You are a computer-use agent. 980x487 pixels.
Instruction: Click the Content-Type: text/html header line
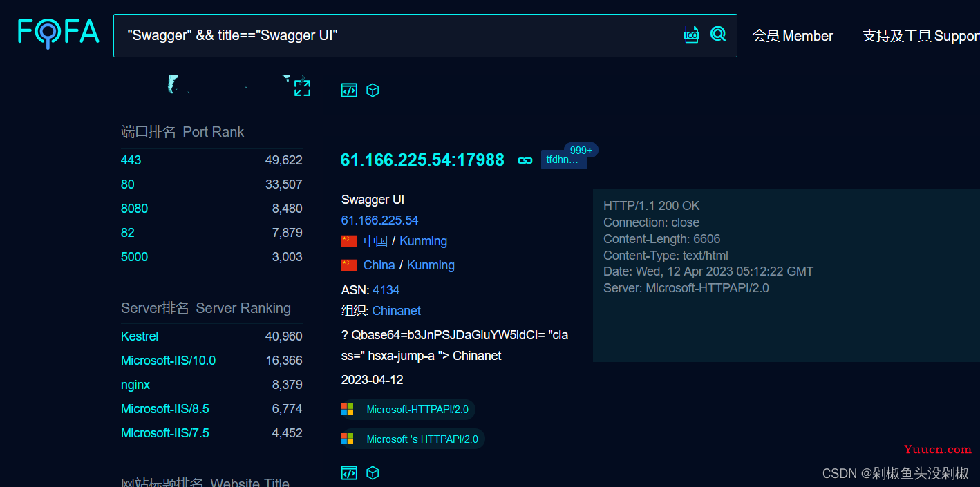pos(666,256)
